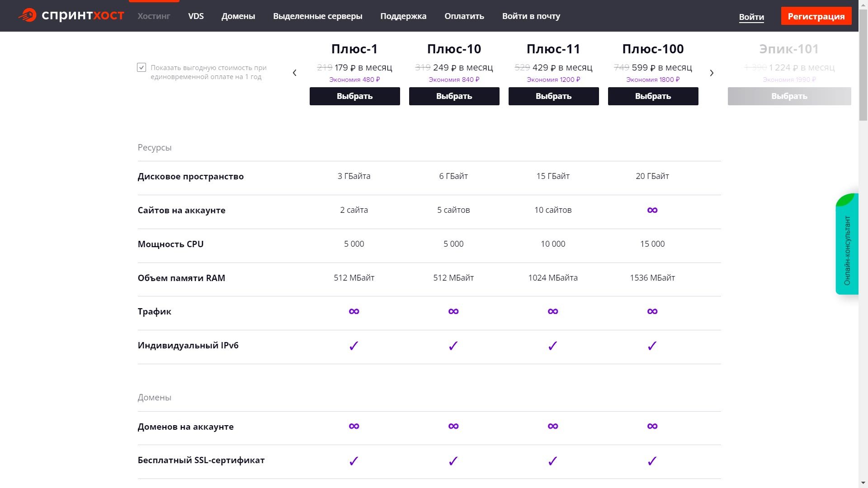Click the Домены section heading
This screenshot has height=488, width=868.
(155, 398)
